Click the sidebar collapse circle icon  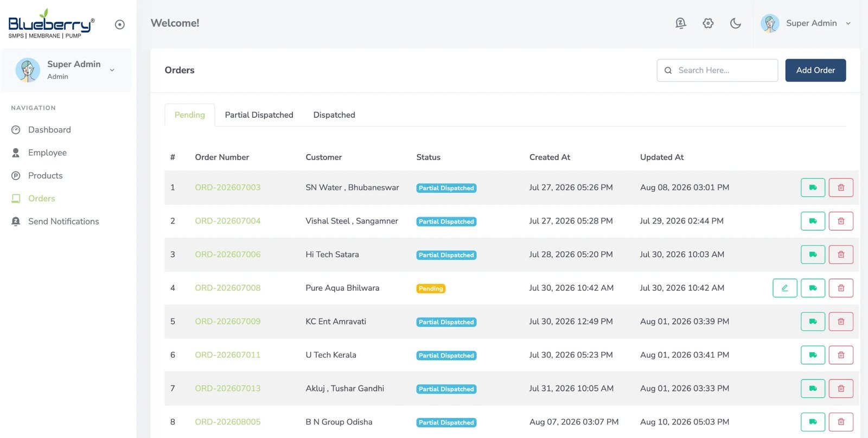pyautogui.click(x=120, y=24)
